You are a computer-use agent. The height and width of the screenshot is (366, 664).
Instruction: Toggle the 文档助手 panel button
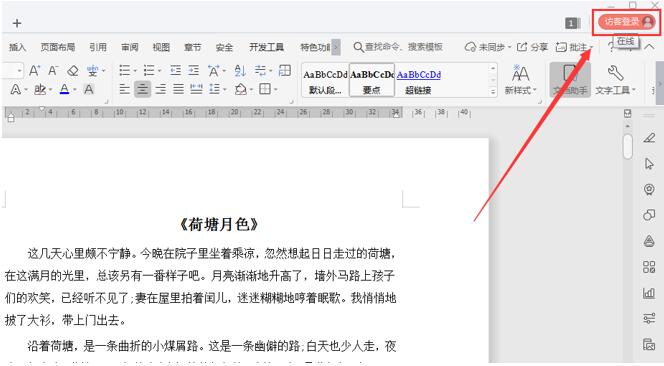tap(570, 80)
